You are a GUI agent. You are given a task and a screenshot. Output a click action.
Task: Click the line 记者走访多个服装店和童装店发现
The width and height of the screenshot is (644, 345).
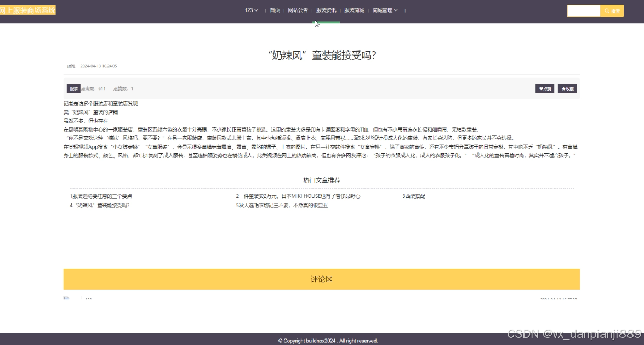(101, 104)
